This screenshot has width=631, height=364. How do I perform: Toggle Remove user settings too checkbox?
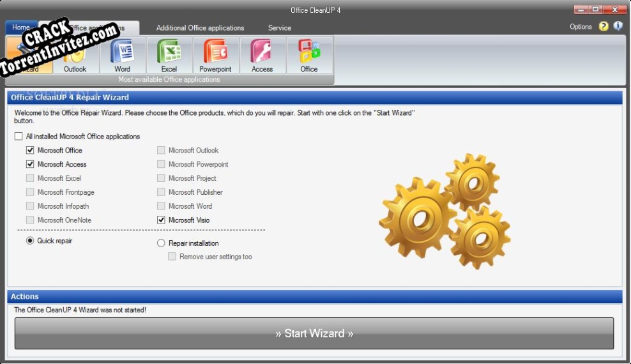coord(172,257)
